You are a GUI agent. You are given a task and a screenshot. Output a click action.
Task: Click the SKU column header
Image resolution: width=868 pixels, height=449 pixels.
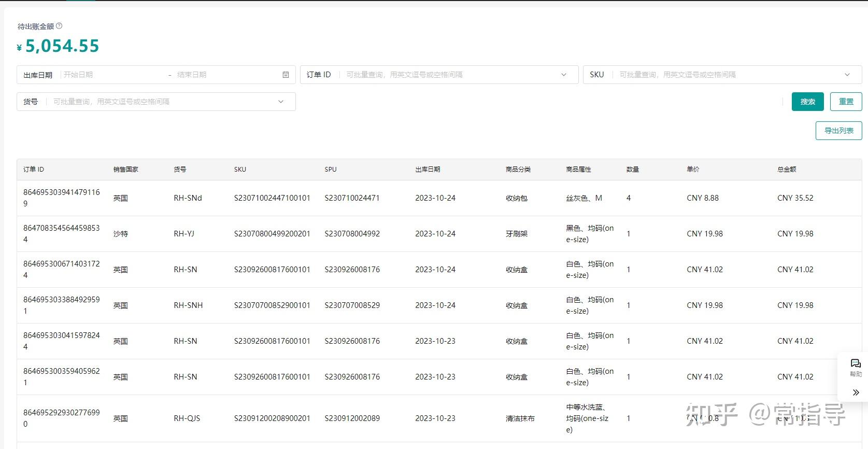pos(240,170)
